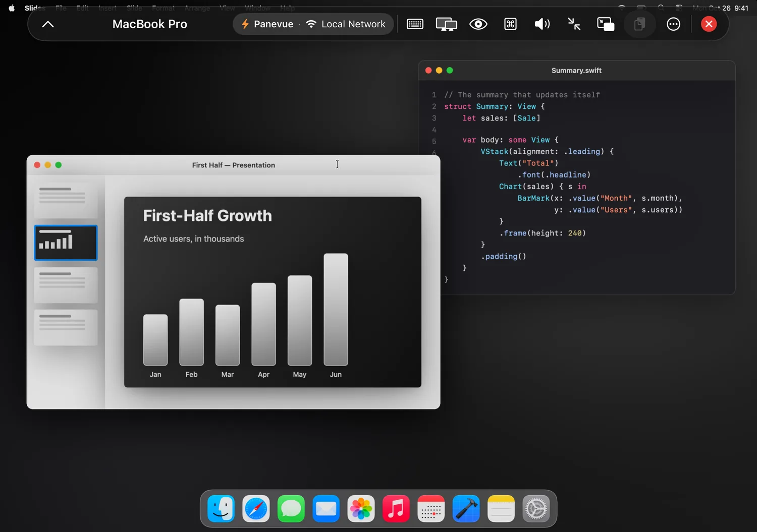
Task: Click the clipboard copy icon
Action: tap(639, 24)
